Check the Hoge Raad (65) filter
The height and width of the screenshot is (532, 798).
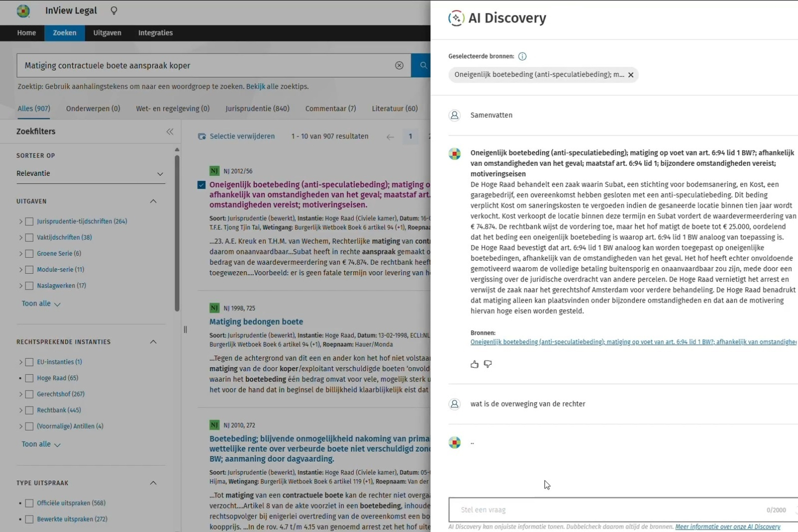30,378
